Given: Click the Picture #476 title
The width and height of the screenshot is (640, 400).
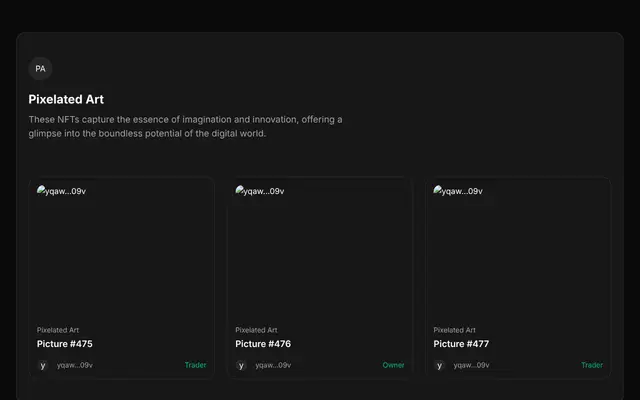Looking at the screenshot, I should click(x=263, y=344).
